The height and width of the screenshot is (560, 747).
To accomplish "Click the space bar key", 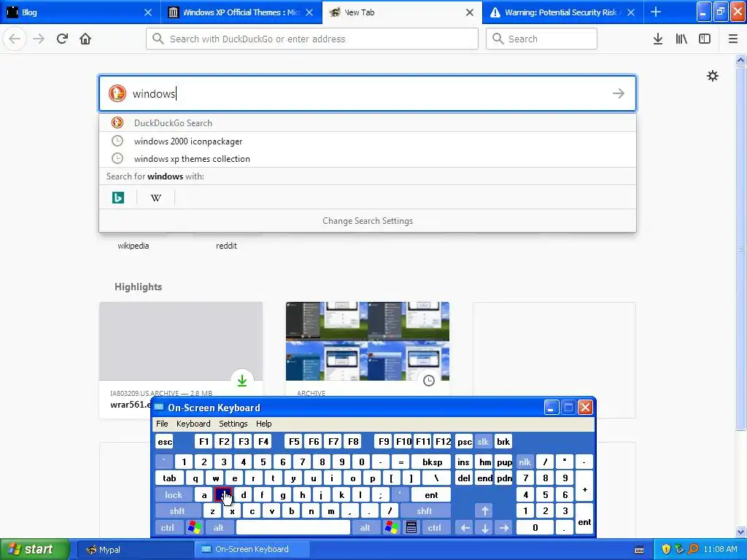I will point(293,527).
